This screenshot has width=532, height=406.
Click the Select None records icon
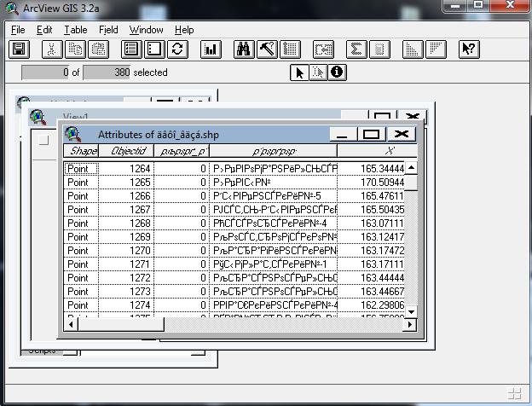pyautogui.click(x=154, y=49)
